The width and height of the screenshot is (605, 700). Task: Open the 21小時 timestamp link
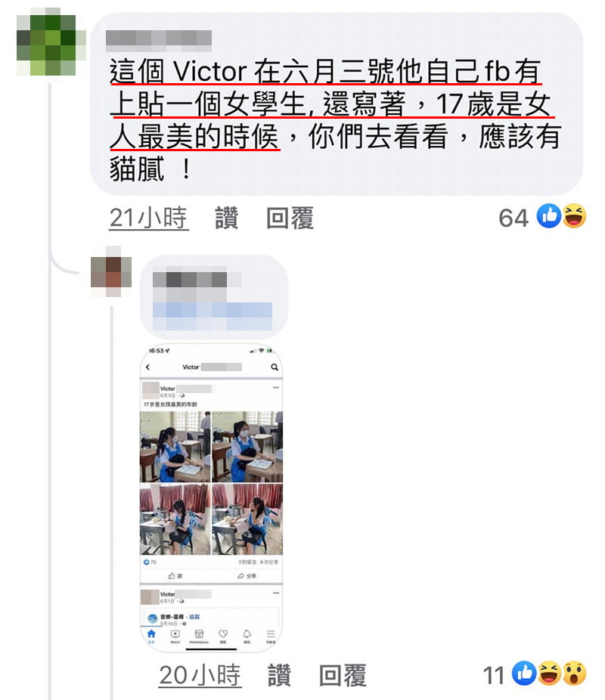coord(149,218)
